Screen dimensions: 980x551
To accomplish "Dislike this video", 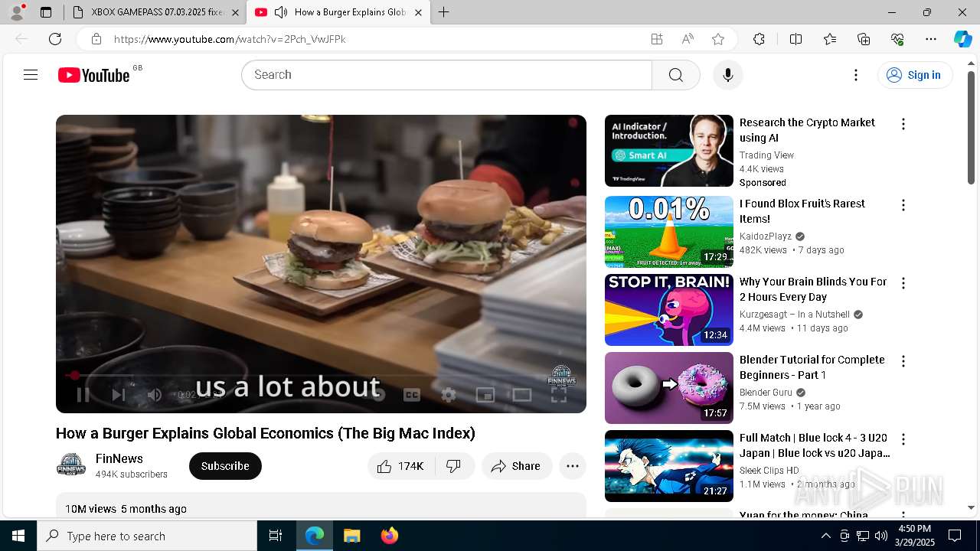I will coord(454,466).
